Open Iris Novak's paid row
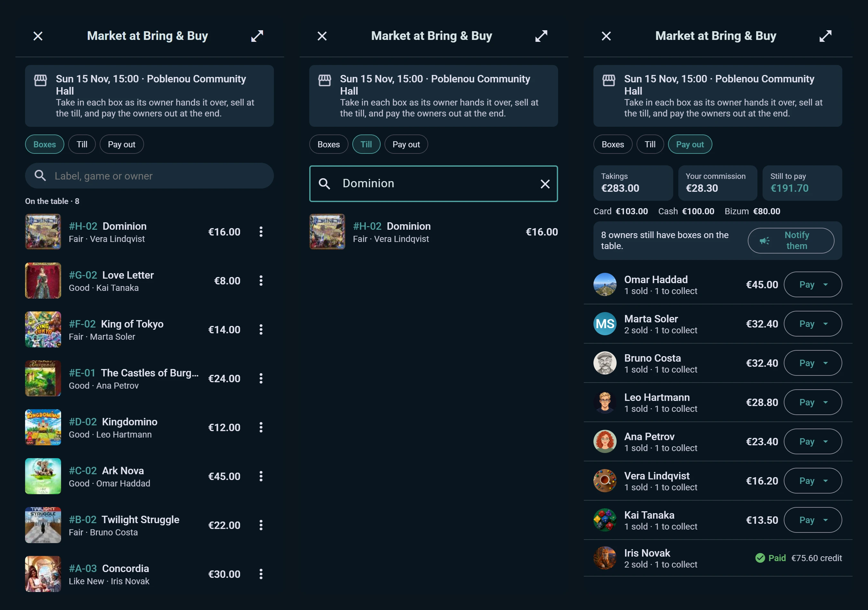The width and height of the screenshot is (868, 610). point(718,558)
